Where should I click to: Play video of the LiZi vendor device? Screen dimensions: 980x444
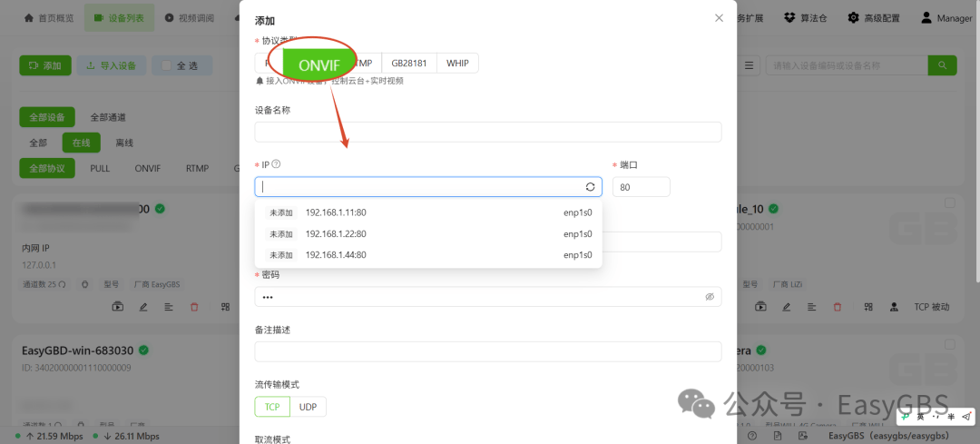coord(760,307)
